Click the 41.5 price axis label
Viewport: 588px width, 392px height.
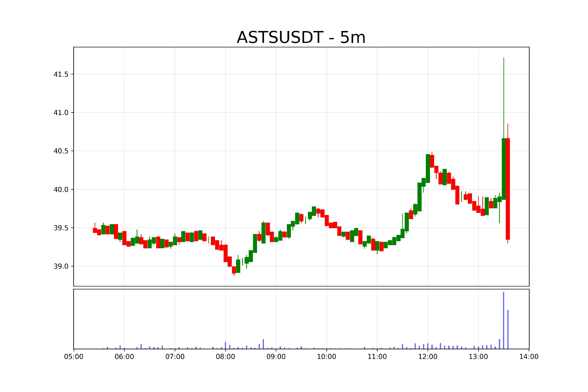(x=61, y=74)
